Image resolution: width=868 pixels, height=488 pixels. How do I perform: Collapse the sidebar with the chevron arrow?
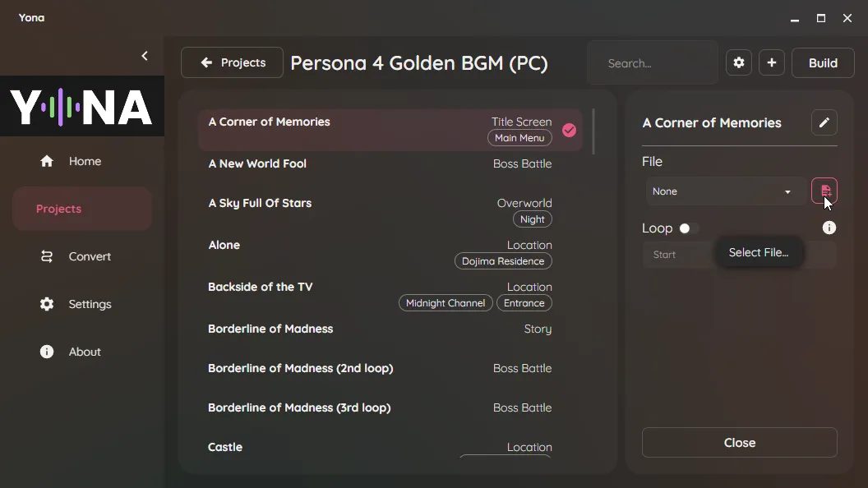(x=145, y=56)
